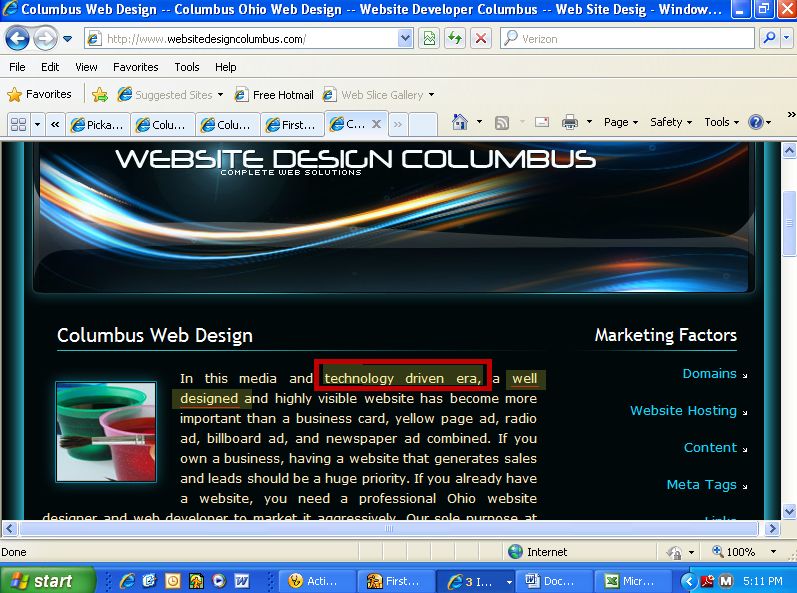Open the Tools menu in menu bar

[187, 67]
